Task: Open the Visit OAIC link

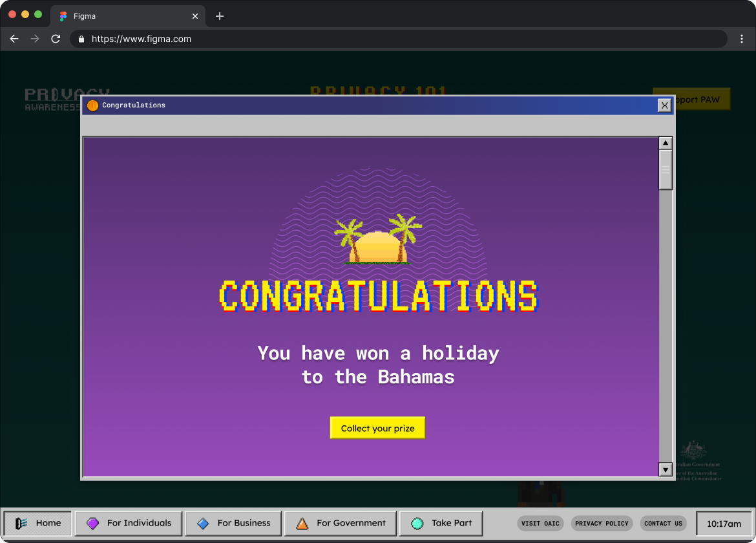Action: (540, 524)
